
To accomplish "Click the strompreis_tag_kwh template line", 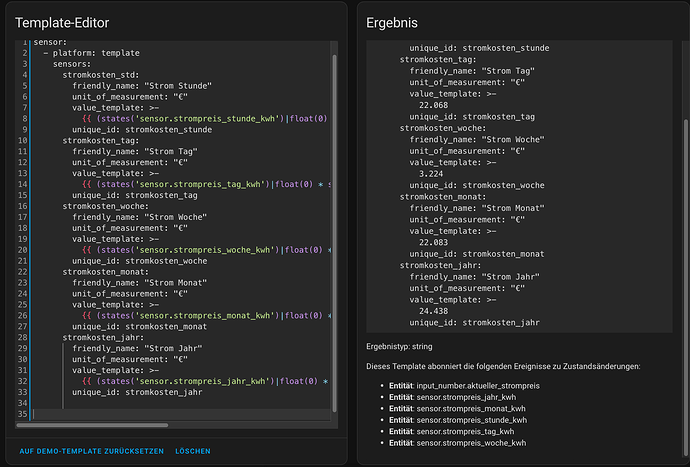I will tap(206, 184).
